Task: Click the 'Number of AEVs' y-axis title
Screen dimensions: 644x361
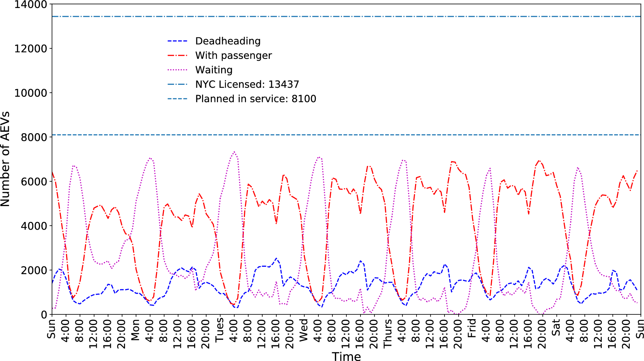Action: click(x=5, y=159)
